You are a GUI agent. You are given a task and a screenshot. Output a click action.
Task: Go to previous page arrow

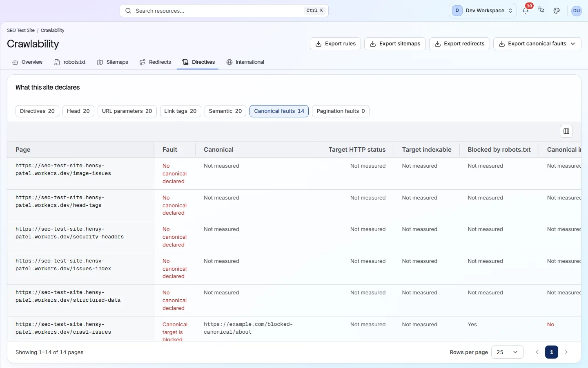pyautogui.click(x=537, y=352)
